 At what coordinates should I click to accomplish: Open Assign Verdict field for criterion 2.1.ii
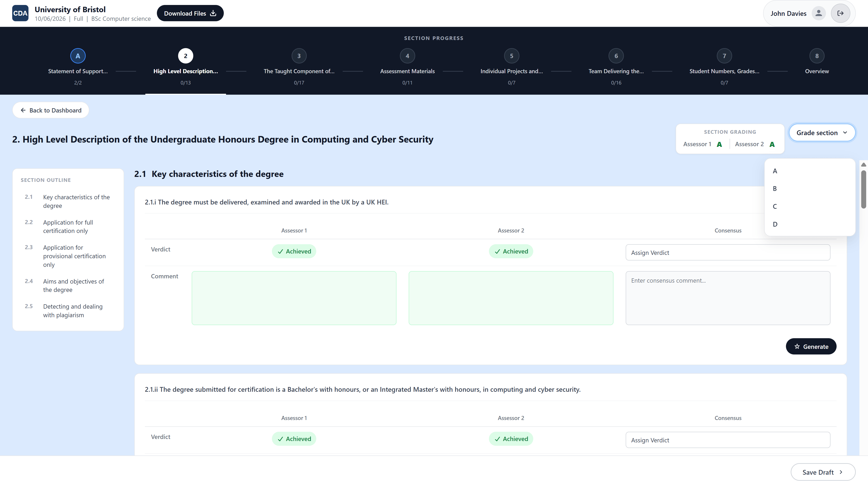(x=728, y=440)
